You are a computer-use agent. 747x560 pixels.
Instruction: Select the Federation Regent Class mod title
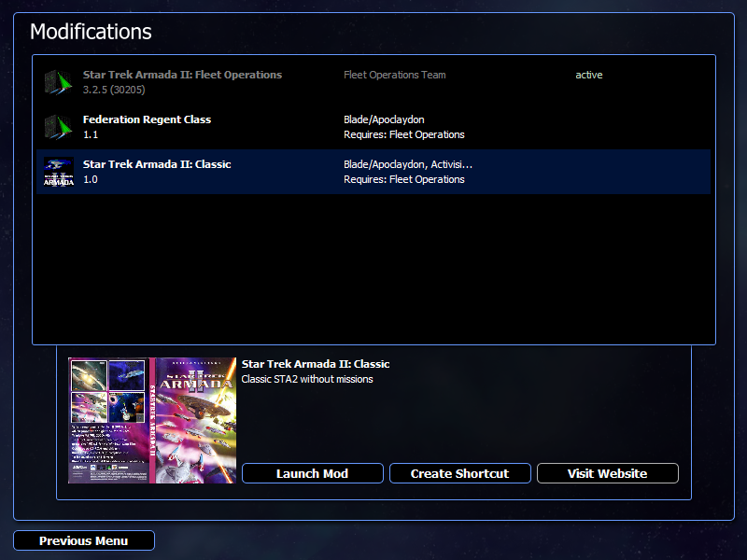[147, 119]
